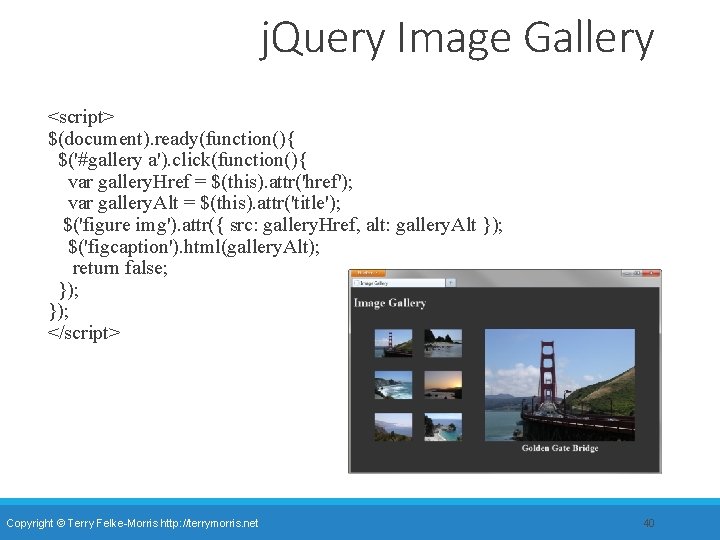The image size is (720, 540).
Task: Open the orange Firefox menu button
Action: 369,273
